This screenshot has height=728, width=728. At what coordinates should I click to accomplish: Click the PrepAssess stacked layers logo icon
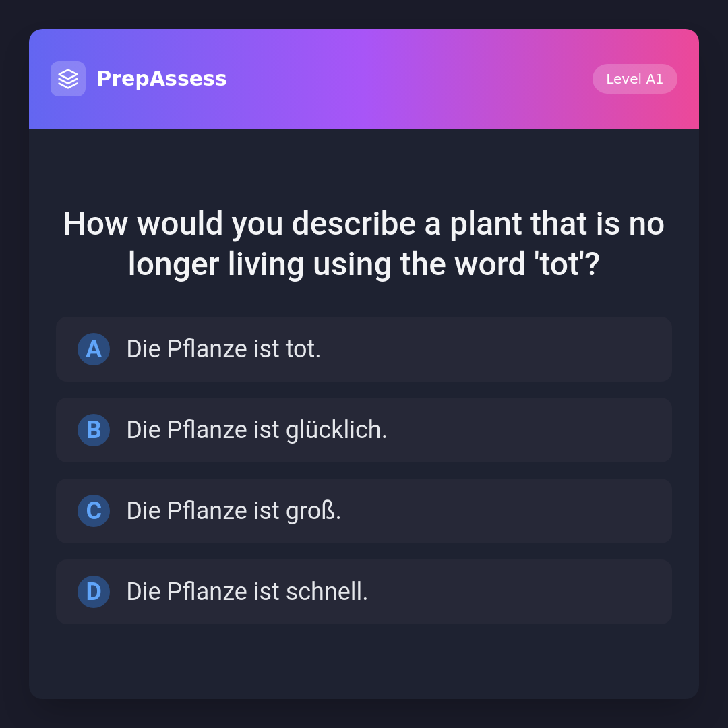(x=68, y=79)
